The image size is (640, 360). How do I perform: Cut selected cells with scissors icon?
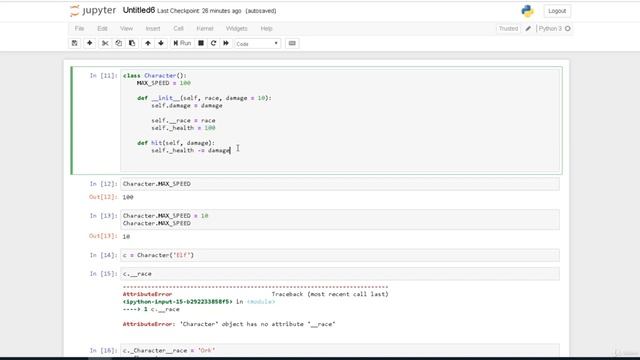coord(105,43)
